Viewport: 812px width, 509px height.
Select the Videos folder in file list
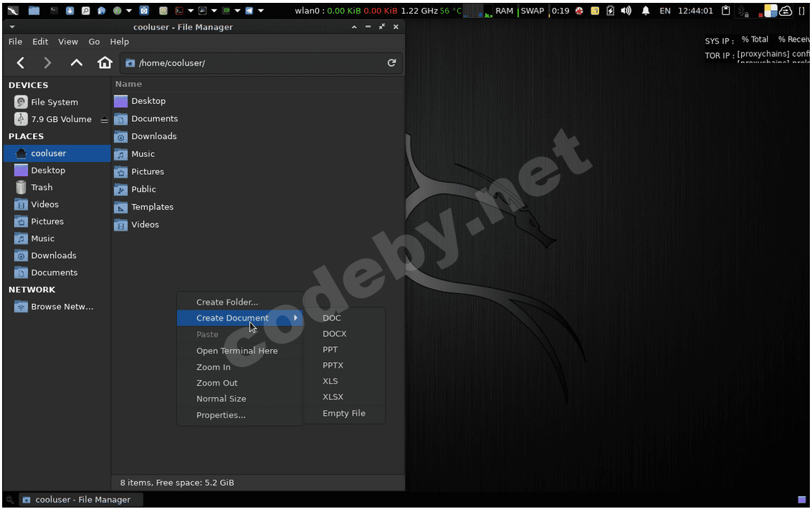[137, 224]
